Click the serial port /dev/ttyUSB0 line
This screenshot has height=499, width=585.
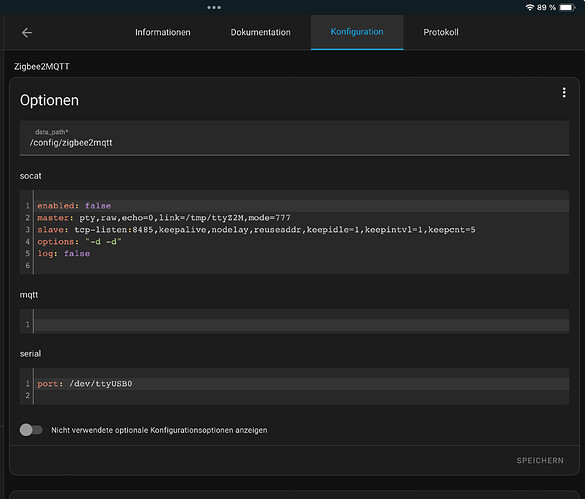coord(301,384)
